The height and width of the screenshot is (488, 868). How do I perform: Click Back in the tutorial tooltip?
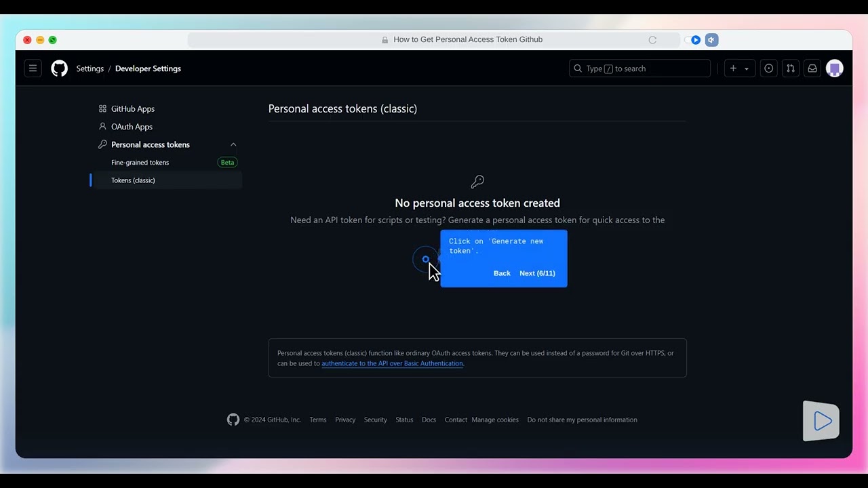point(502,273)
